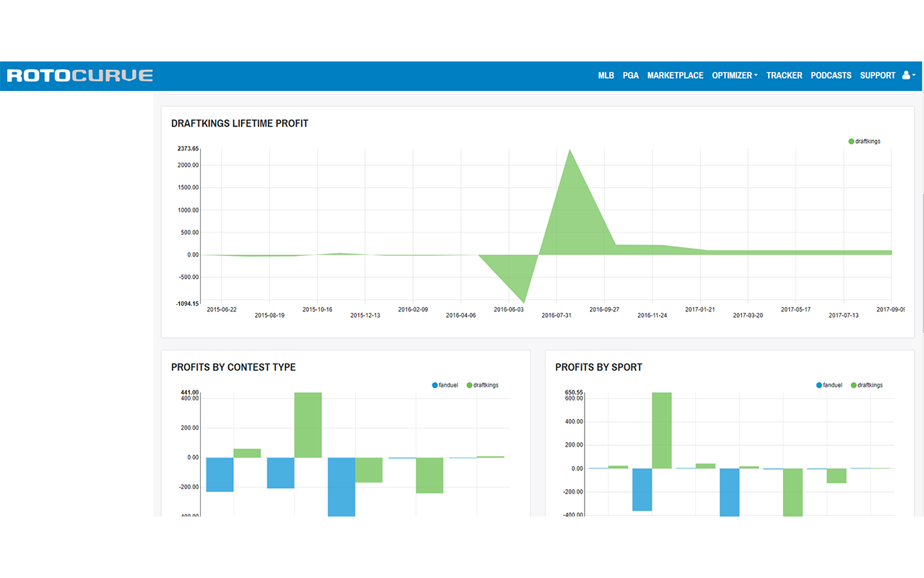Image resolution: width=924 pixels, height=578 pixels.
Task: Click the 2016-06-03 date label
Action: click(x=509, y=309)
